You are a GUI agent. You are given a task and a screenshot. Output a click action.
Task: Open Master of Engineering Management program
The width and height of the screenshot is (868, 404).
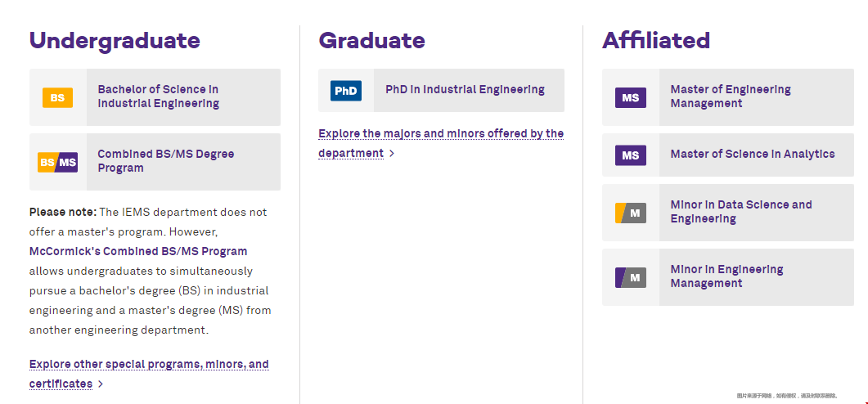[728, 97]
